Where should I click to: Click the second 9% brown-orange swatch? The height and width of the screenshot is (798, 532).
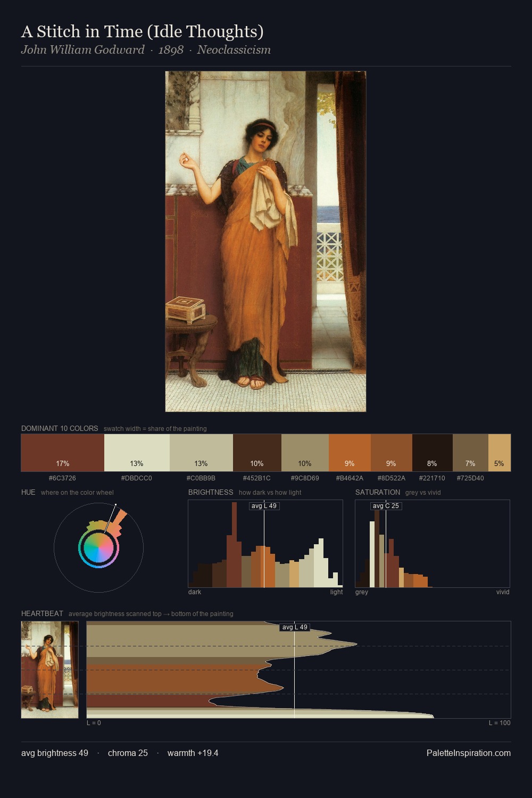pos(391,453)
